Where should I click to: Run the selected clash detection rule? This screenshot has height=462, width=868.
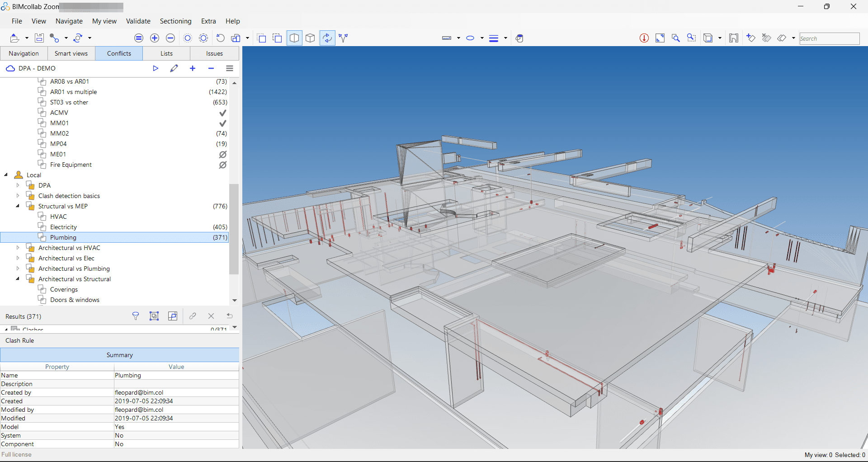click(x=156, y=68)
